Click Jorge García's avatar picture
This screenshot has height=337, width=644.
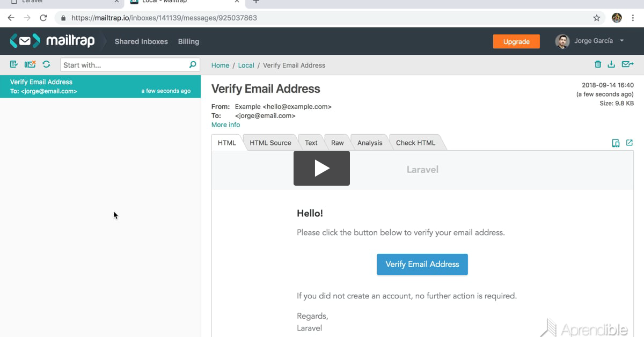tap(562, 41)
